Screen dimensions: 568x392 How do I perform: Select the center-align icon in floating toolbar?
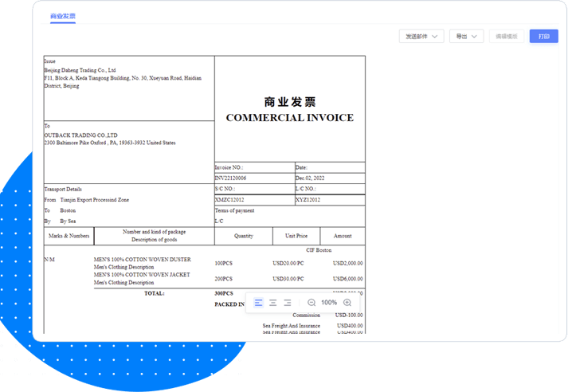[273, 303]
